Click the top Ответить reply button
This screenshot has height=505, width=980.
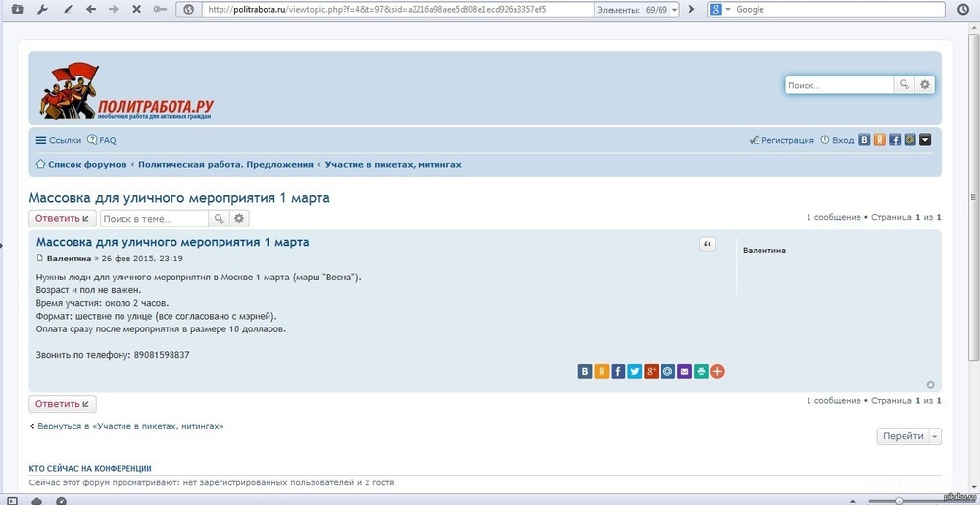[x=62, y=218]
